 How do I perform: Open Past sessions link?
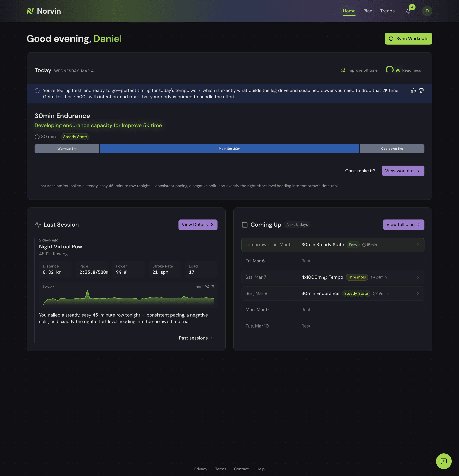pyautogui.click(x=196, y=338)
